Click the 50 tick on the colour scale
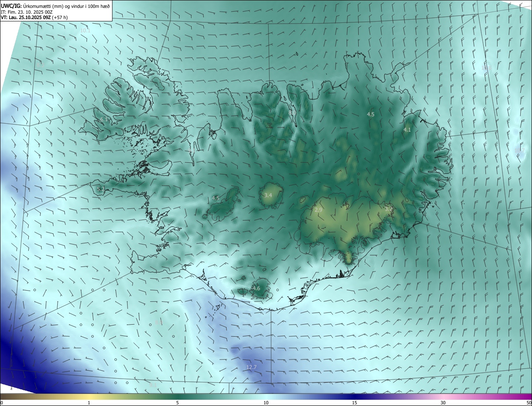The height and width of the screenshot is (406, 532). click(529, 403)
